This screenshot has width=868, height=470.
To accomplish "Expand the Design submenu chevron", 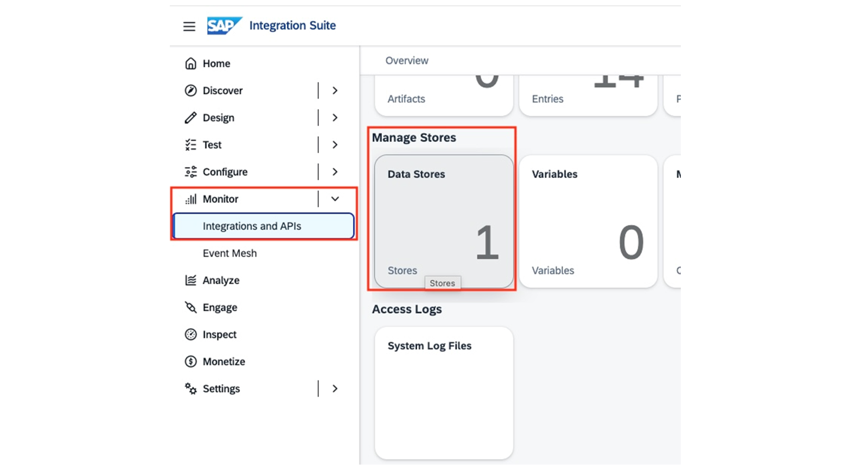I will [335, 118].
